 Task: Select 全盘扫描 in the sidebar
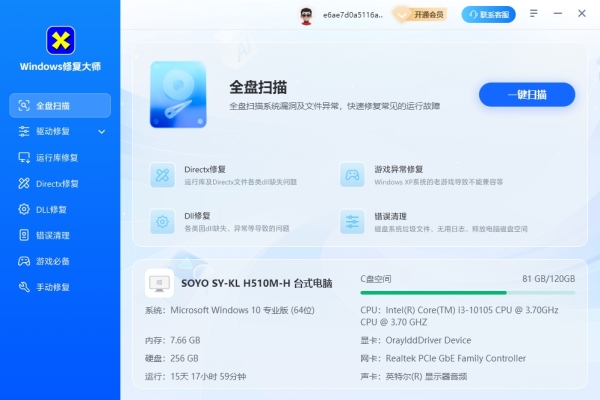click(x=60, y=105)
